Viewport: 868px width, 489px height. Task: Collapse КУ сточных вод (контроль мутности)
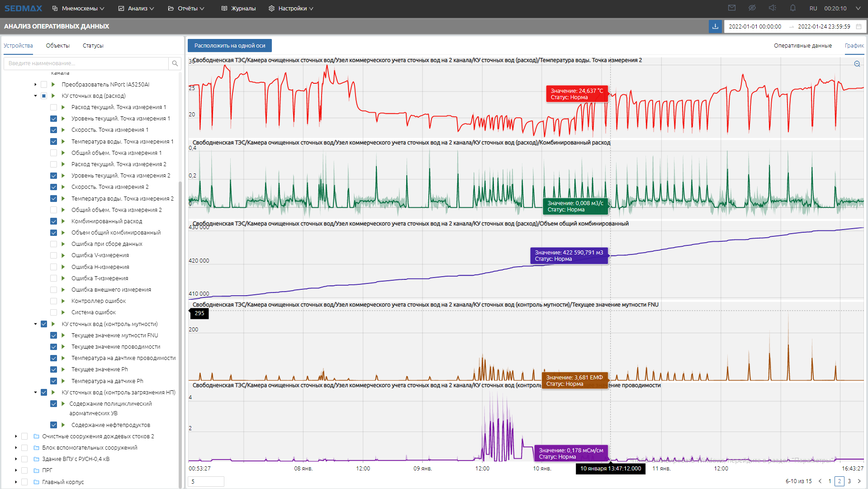coord(35,324)
